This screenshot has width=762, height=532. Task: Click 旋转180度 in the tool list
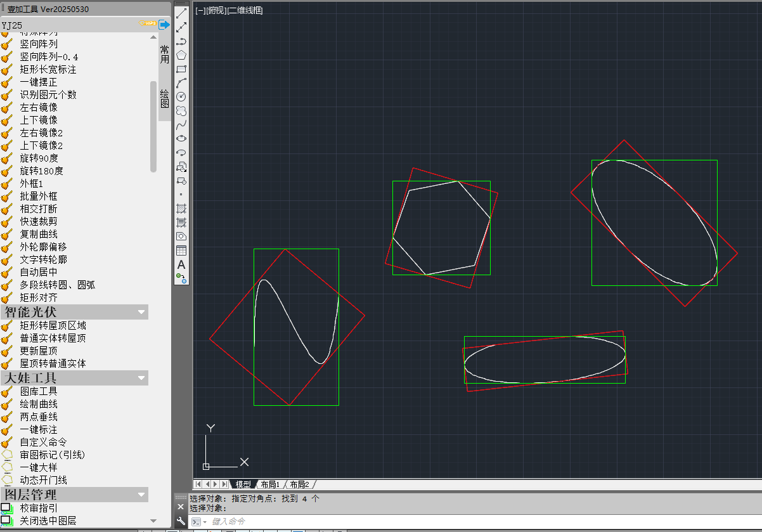pyautogui.click(x=42, y=171)
